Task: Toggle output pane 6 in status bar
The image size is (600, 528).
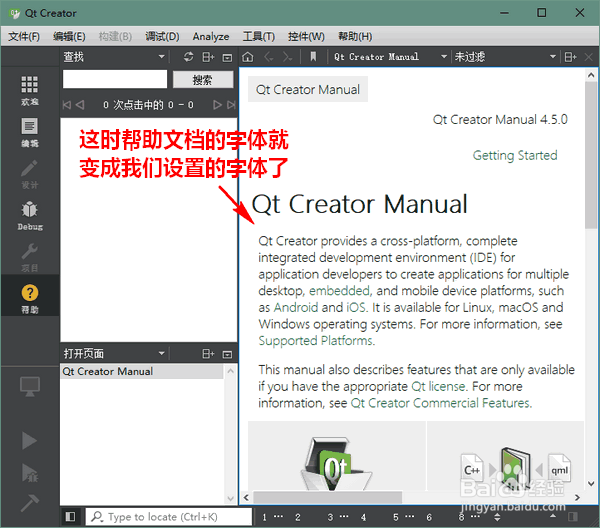Action: pos(429,517)
